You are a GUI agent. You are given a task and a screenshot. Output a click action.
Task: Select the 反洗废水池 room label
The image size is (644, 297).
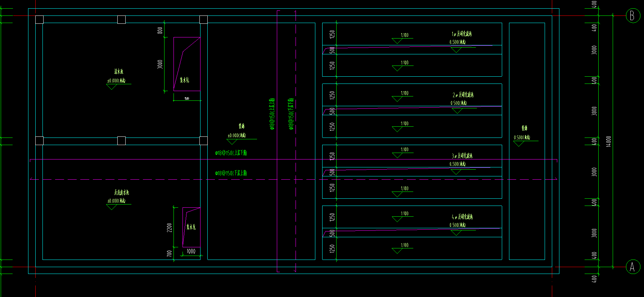point(122,192)
